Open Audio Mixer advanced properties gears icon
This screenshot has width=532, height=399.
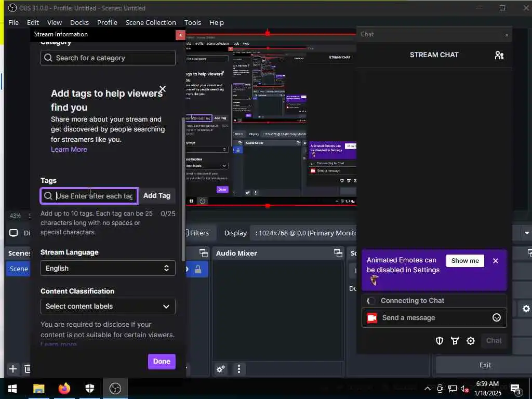220,369
